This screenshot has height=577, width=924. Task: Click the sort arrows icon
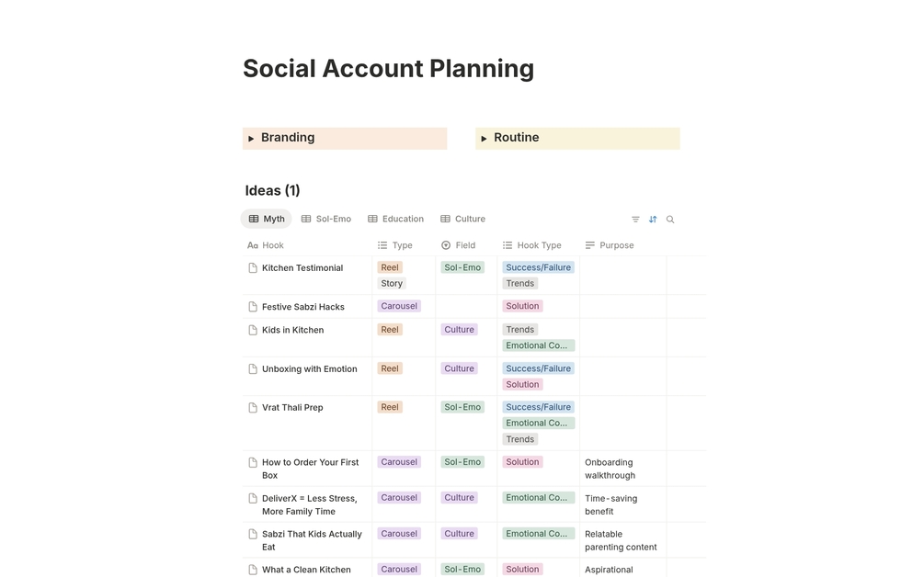point(653,220)
